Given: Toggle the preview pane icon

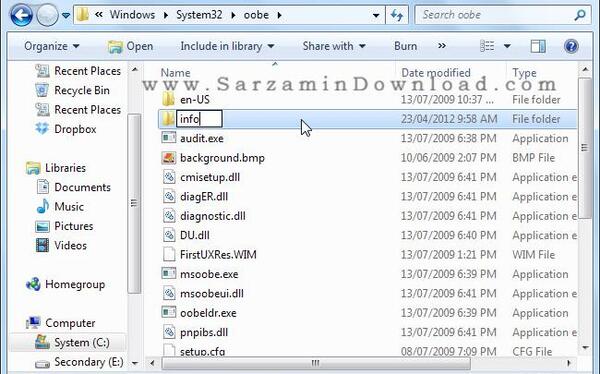Looking at the screenshot, I should (538, 46).
